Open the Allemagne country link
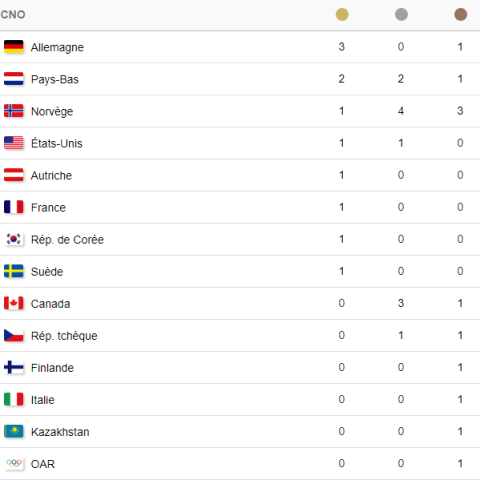The width and height of the screenshot is (480, 480). coord(57,47)
